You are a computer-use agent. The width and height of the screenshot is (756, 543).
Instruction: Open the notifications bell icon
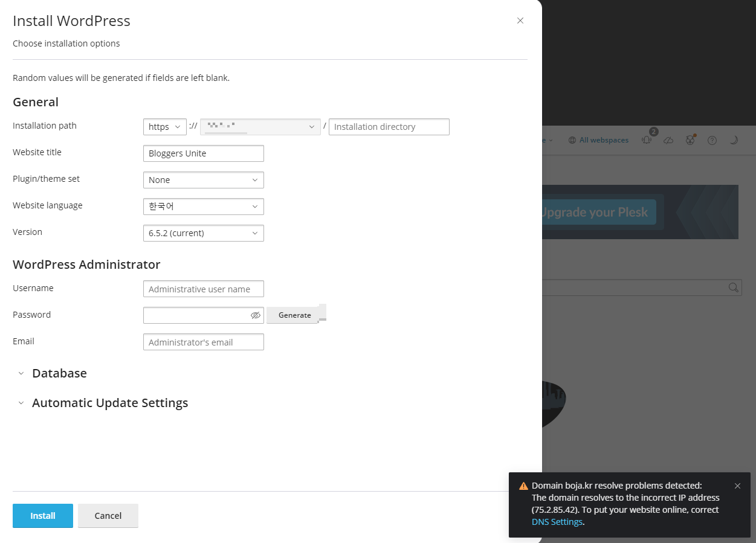point(647,140)
